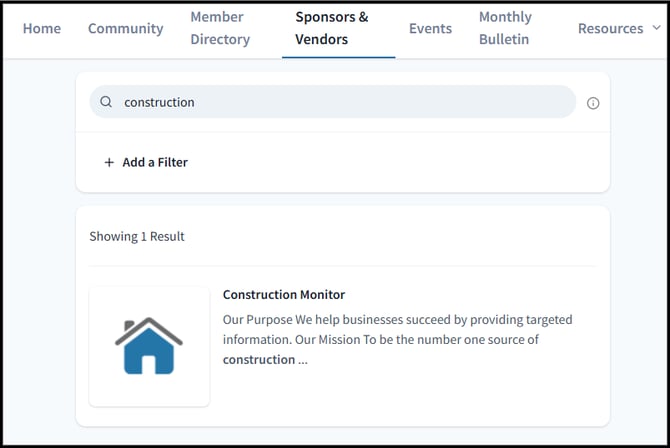Open the Monthly Bulletin tab
670x448 pixels.
click(505, 28)
